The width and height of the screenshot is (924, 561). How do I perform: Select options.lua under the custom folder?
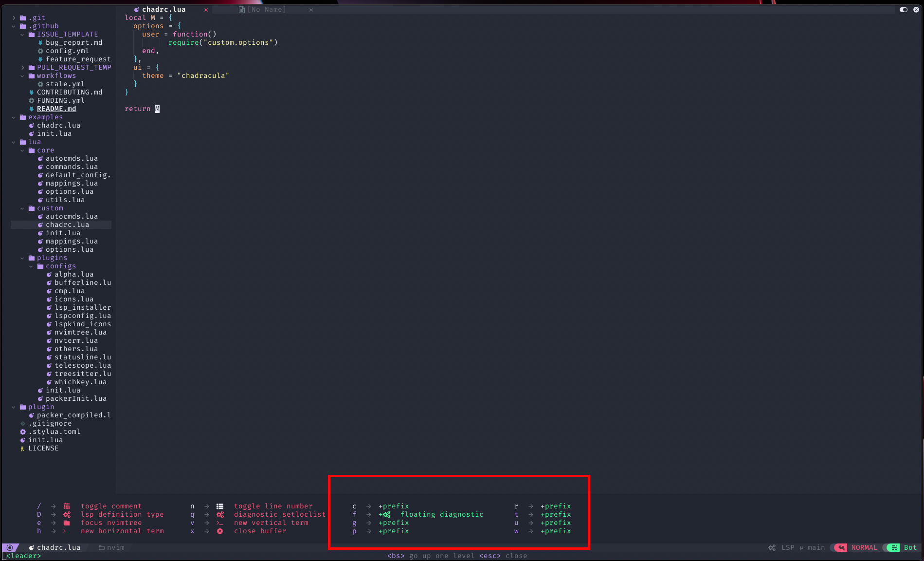69,249
